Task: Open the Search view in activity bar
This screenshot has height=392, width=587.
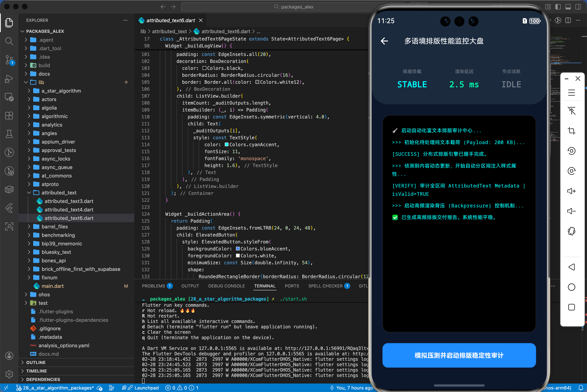Action: [9, 41]
